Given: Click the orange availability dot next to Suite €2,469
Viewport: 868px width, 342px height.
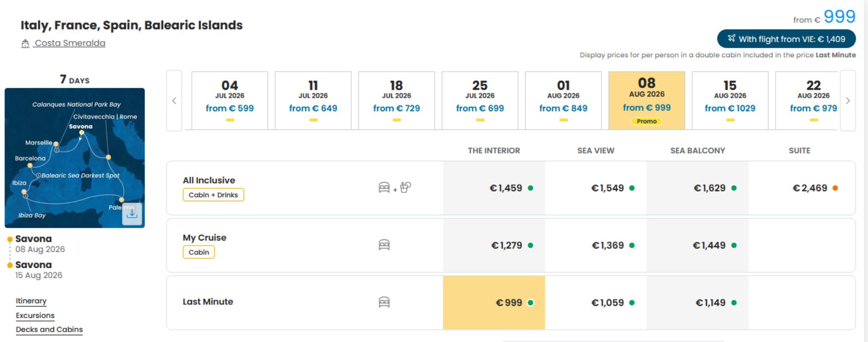Looking at the screenshot, I should point(835,188).
